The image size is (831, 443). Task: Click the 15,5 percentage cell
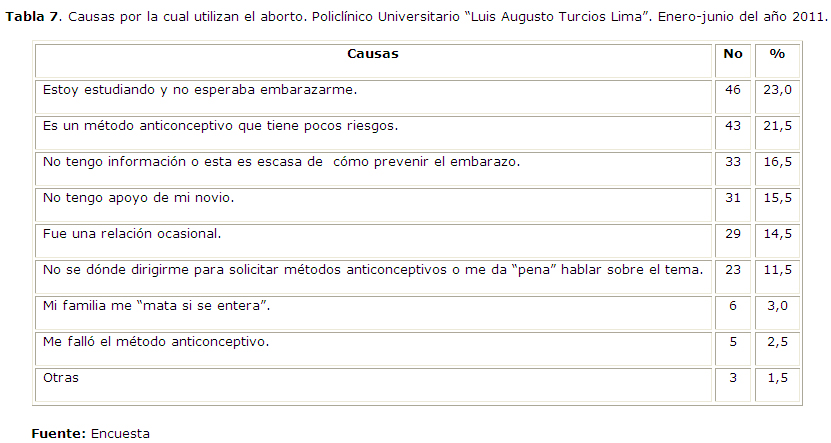(x=777, y=198)
